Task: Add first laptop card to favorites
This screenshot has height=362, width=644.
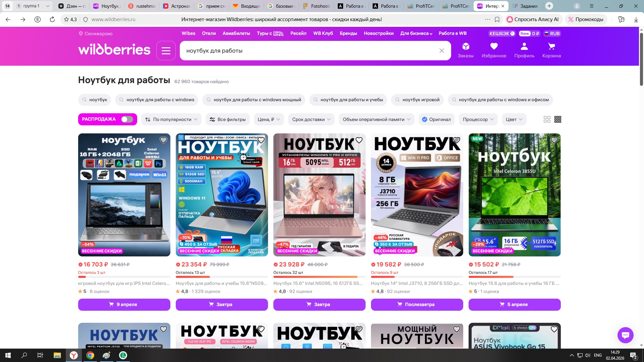Action: [x=163, y=140]
